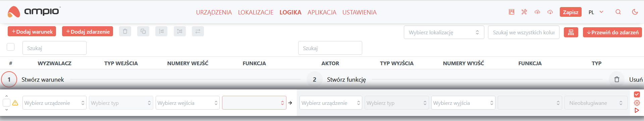Screen dimensions: 644x121
Task: Click the Zapisz save button
Action: pyautogui.click(x=571, y=12)
